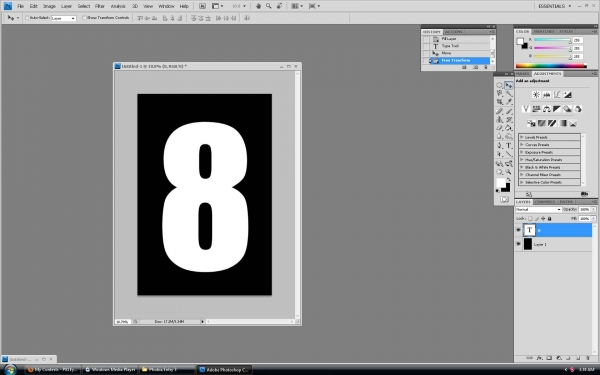Add a Channel Mixer adjustment

(x=578, y=109)
